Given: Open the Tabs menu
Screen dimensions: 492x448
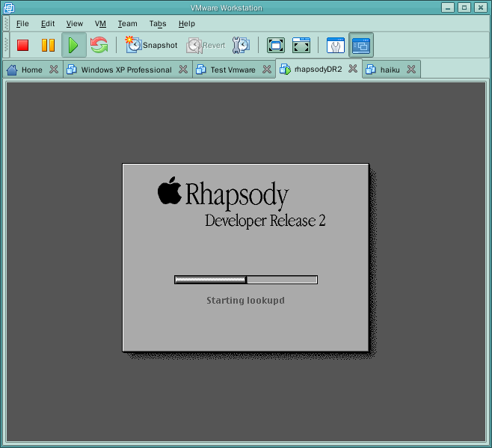Looking at the screenshot, I should [x=158, y=23].
